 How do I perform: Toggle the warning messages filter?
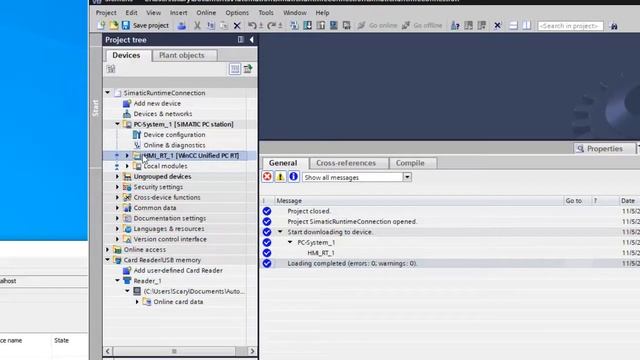click(x=280, y=177)
